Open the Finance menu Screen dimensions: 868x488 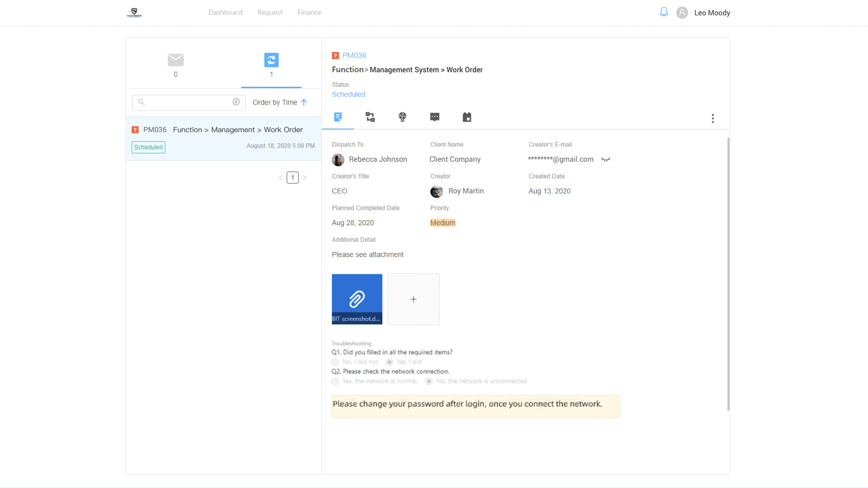click(x=309, y=13)
